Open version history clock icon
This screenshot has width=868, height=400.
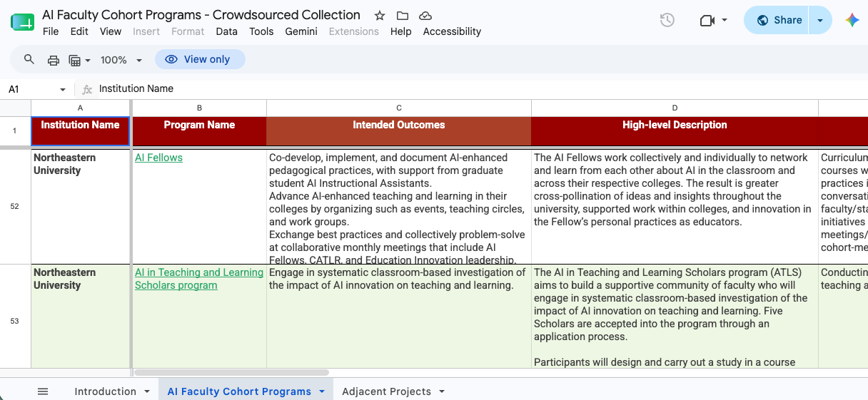point(667,20)
